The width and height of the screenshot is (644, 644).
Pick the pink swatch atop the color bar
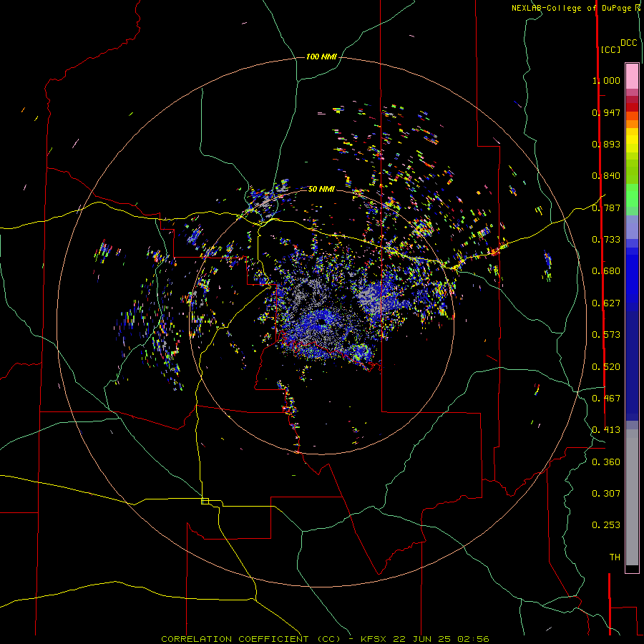[632, 77]
